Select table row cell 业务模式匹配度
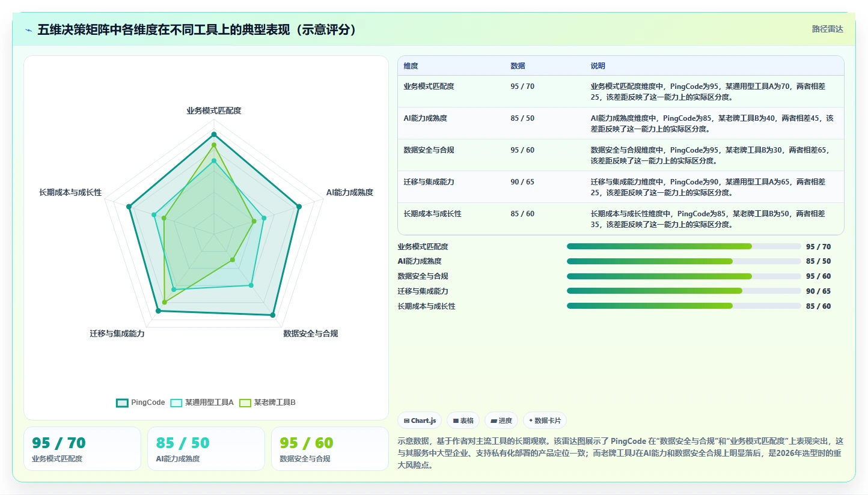 point(429,87)
